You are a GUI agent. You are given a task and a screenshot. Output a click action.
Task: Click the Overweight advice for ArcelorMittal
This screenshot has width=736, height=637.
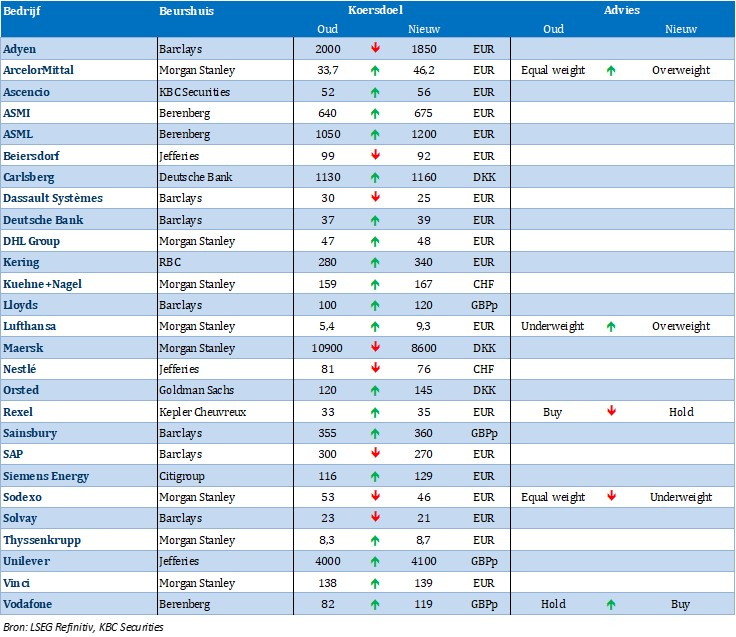point(680,70)
